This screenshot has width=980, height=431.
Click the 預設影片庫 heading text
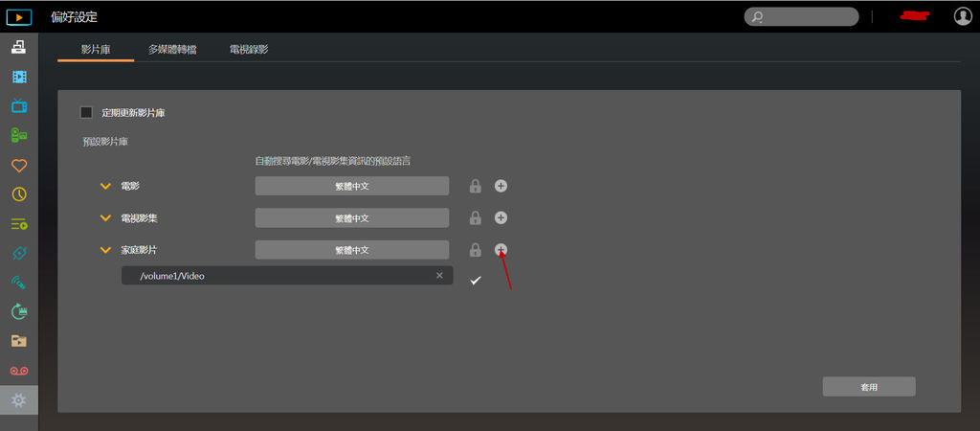click(x=105, y=142)
